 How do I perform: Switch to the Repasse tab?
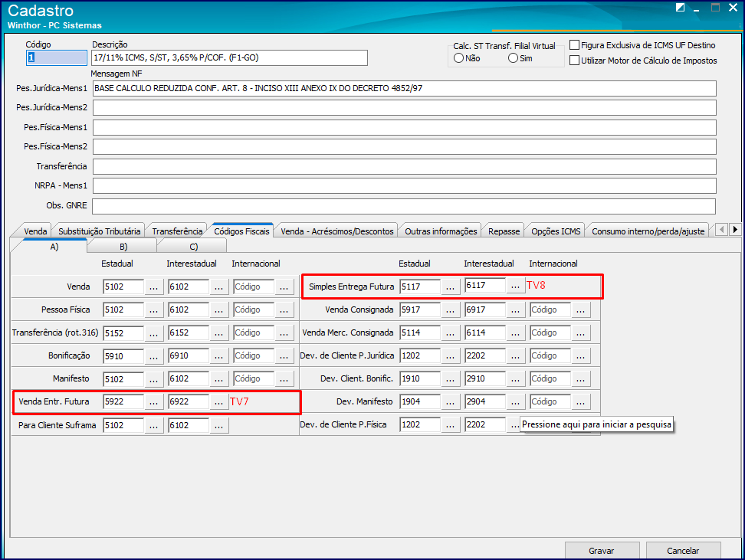click(x=504, y=231)
